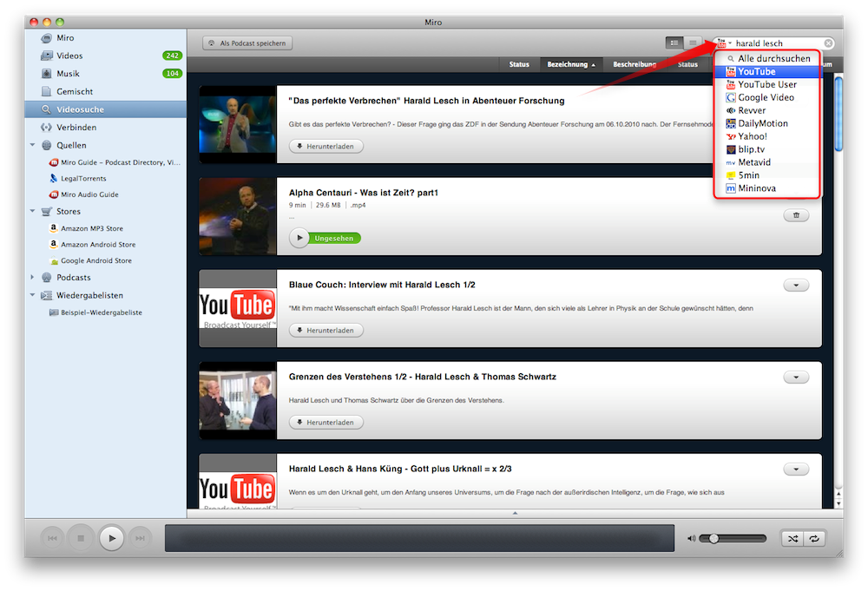Mark 'Alpha Centauri - Was ist Zeit?' as Ungesehen
The height and width of the screenshot is (591, 868).
click(x=336, y=237)
